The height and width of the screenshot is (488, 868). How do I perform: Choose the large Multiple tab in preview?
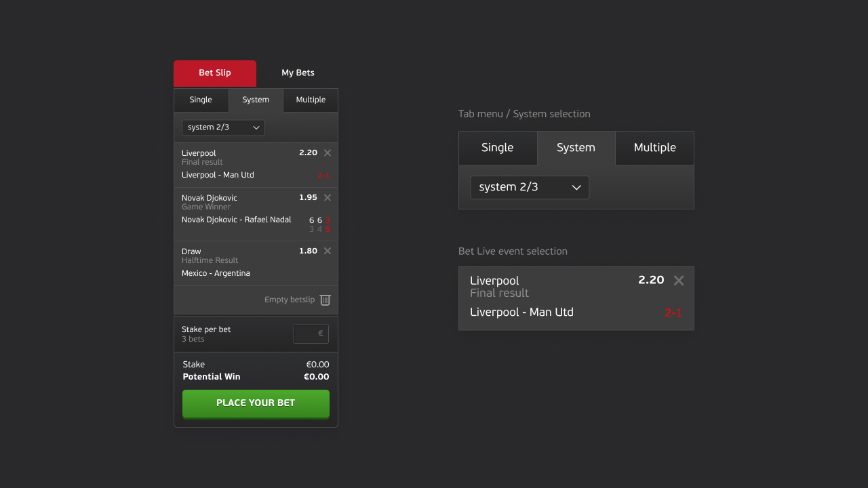[655, 148]
